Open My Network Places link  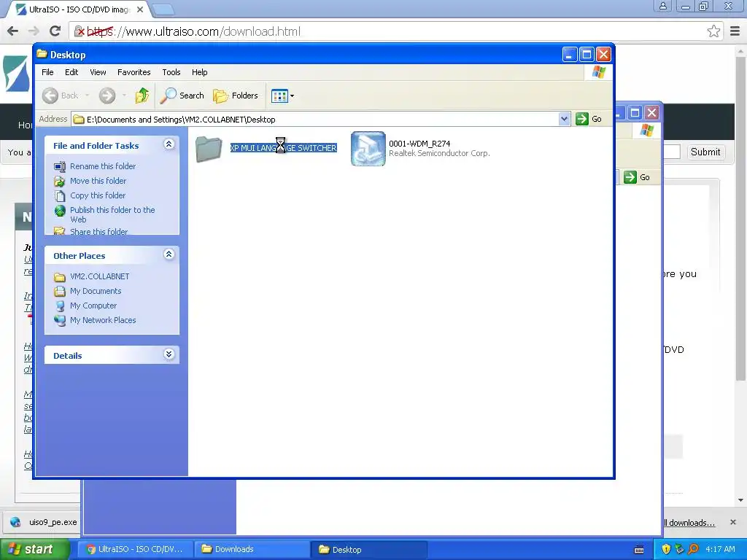tap(103, 321)
